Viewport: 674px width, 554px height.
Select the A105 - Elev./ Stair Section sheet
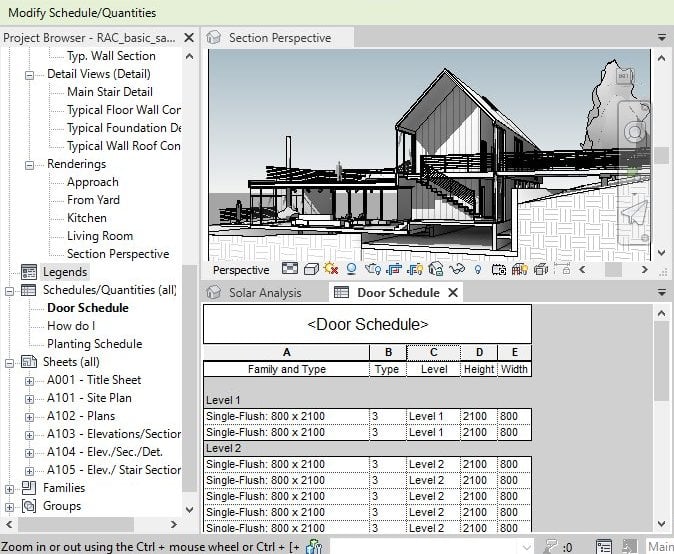pos(114,470)
